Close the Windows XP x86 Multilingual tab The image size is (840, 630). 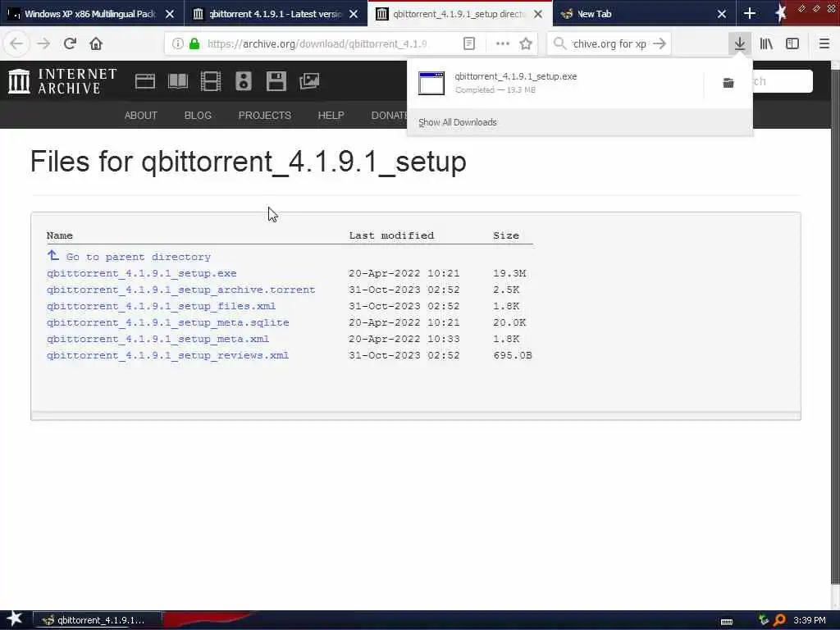pos(169,14)
